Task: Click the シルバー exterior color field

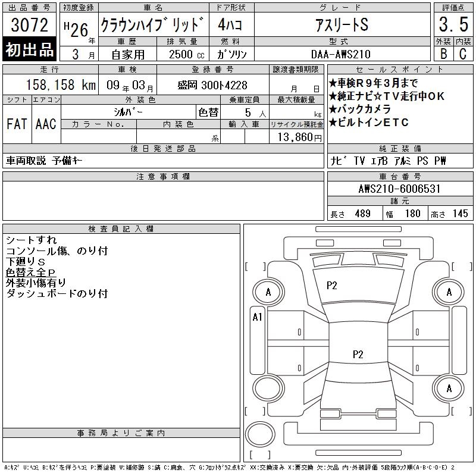Action: tap(128, 111)
